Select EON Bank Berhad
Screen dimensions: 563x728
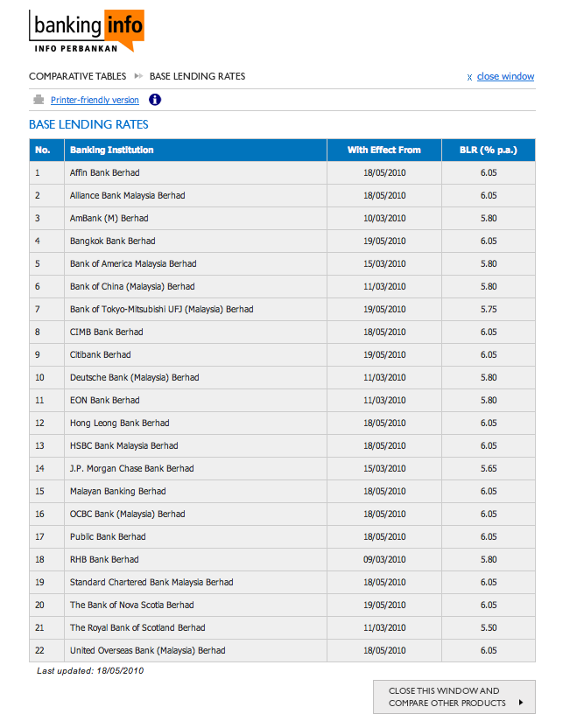[104, 400]
